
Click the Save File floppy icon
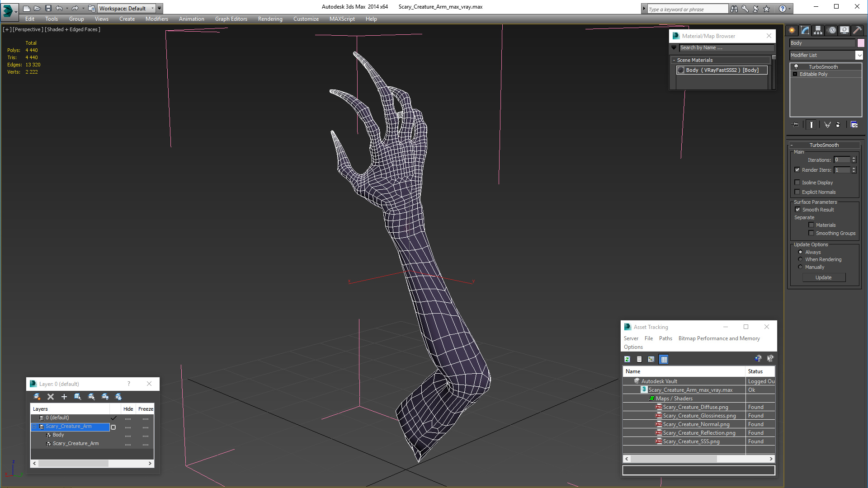[48, 8]
